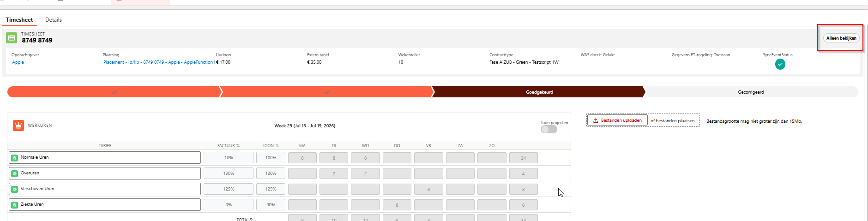868x221 pixels.
Task: Click the green icon beside Overuren
Action: [x=15, y=173]
